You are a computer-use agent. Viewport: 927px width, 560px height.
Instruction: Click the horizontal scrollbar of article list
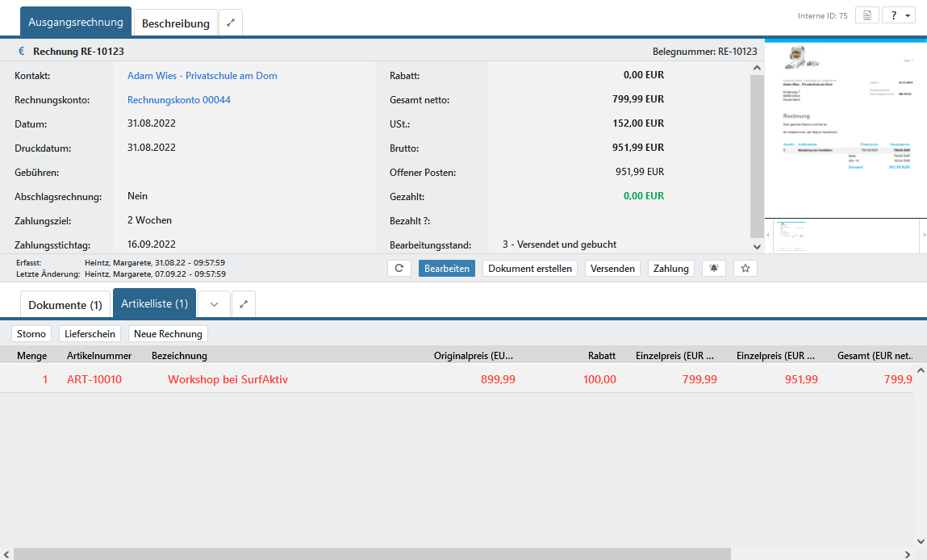(371, 554)
